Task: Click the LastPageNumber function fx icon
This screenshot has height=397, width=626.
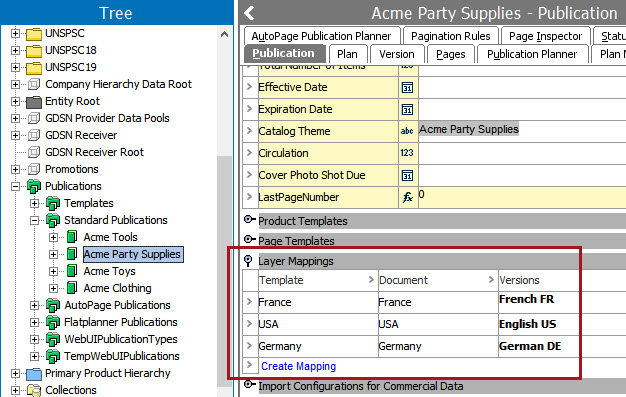Action: [x=407, y=197]
